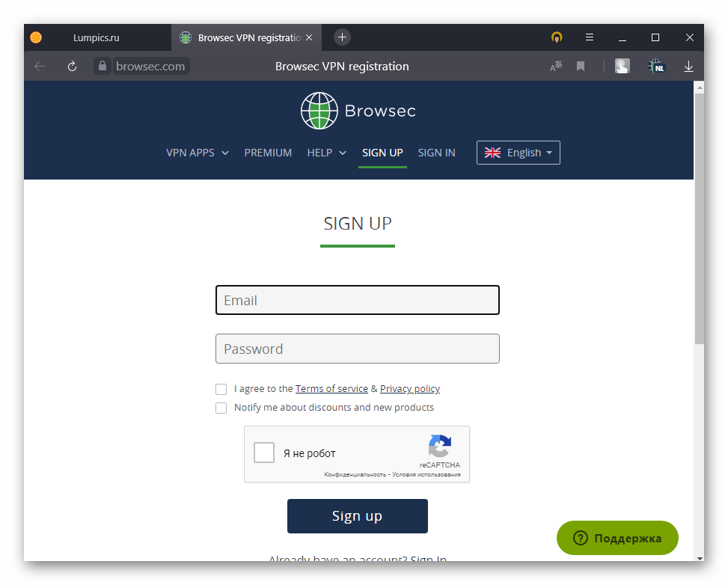Tick the Terms of service agreement checkbox
This screenshot has height=585, width=728.
coord(221,389)
